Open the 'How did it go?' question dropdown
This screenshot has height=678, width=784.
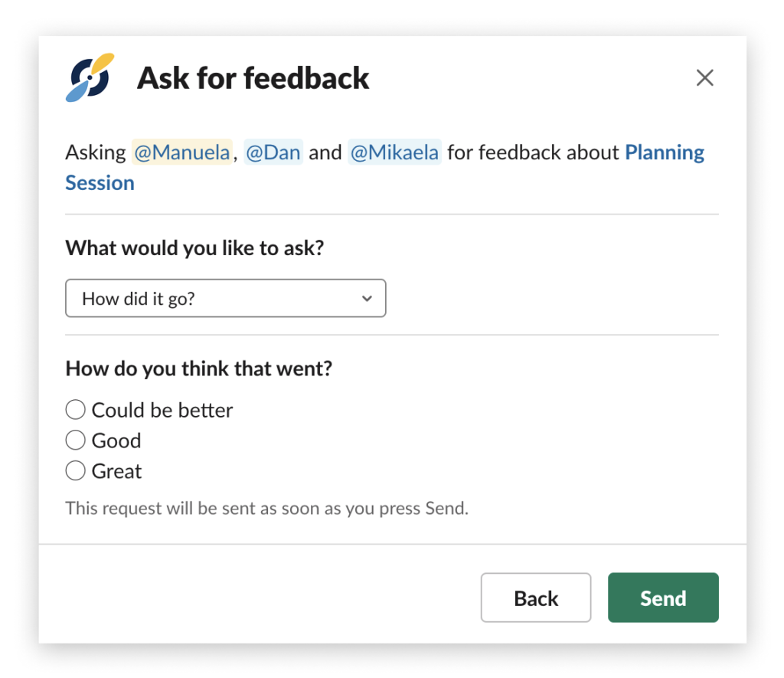(226, 298)
